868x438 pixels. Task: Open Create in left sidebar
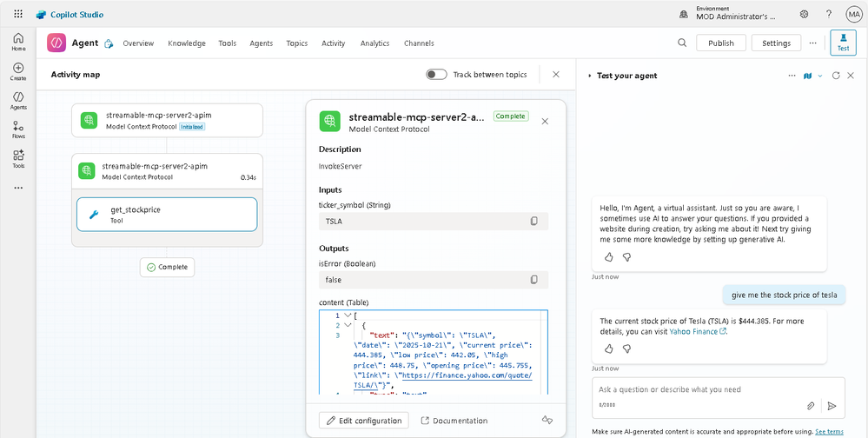(18, 71)
